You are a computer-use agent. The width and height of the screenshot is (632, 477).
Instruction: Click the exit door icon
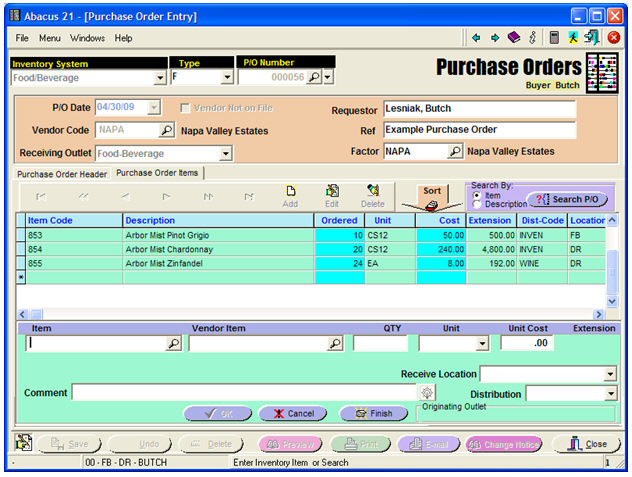pos(592,38)
